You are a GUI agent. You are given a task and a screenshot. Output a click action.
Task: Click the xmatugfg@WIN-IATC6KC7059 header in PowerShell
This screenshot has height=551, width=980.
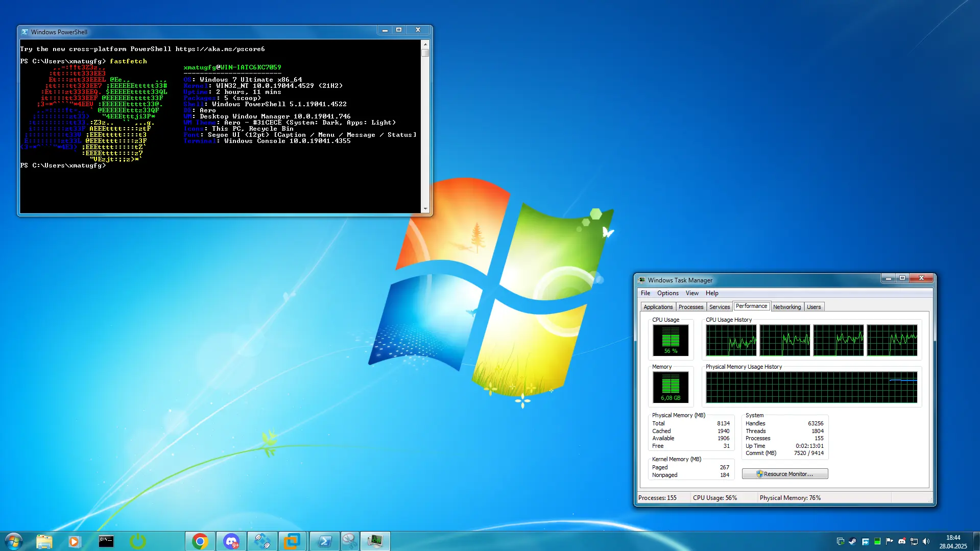[x=232, y=67]
